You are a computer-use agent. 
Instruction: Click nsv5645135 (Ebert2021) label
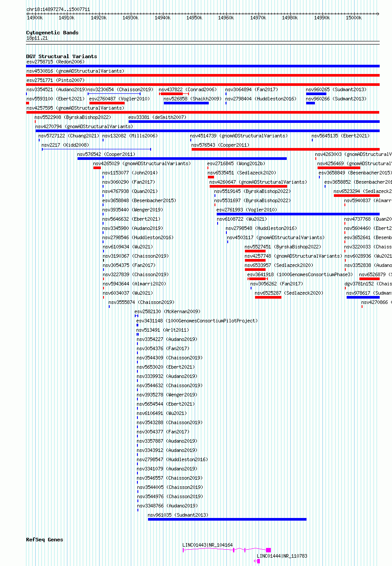point(340,136)
